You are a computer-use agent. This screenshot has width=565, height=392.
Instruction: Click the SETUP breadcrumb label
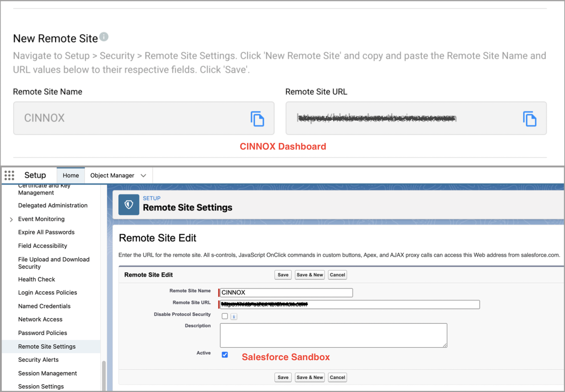coord(152,198)
